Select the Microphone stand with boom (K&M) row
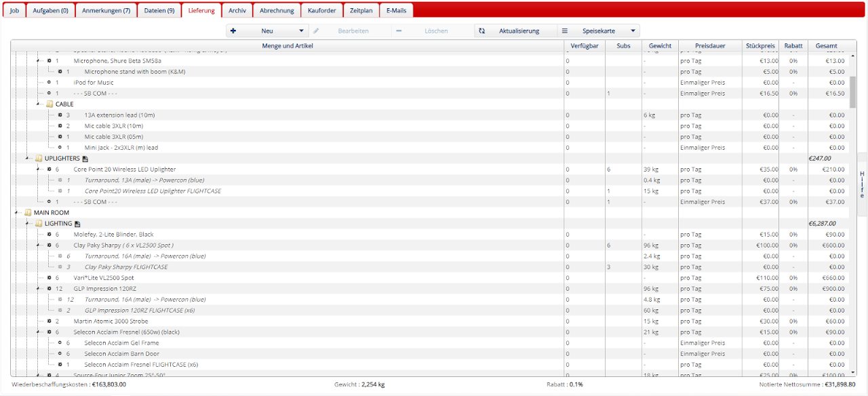This screenshot has width=868, height=396. [429, 72]
